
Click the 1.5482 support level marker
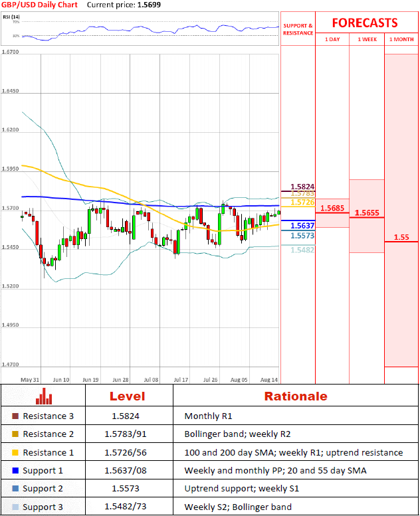click(x=302, y=250)
